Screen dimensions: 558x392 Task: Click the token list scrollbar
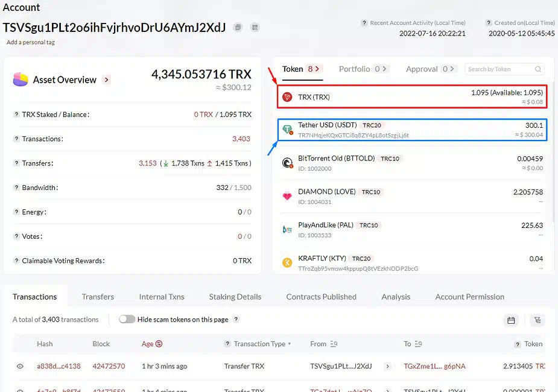coord(553,153)
